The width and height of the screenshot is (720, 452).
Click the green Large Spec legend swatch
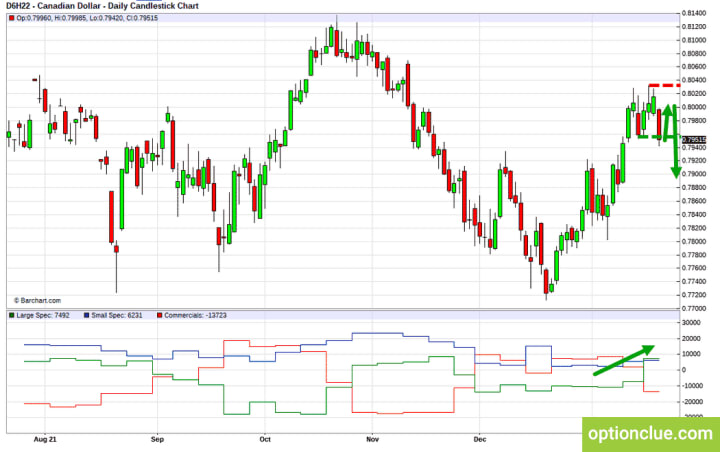tap(11, 315)
